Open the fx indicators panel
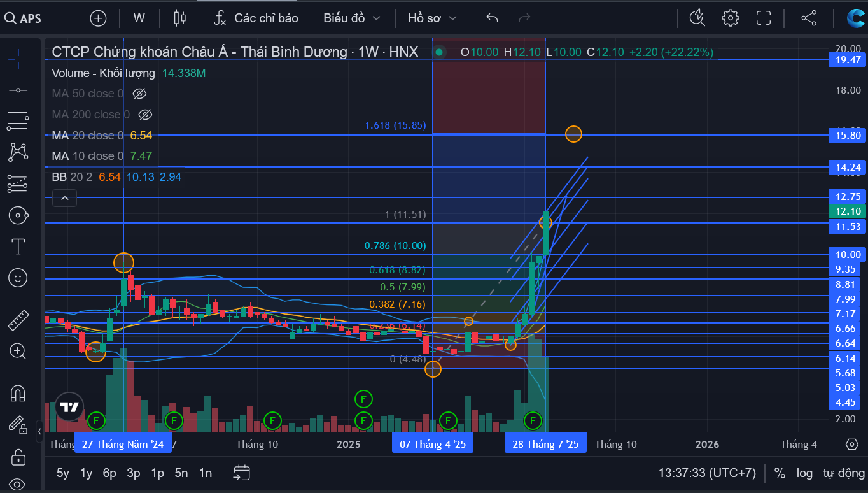Viewport: 868px width, 493px height. click(220, 18)
